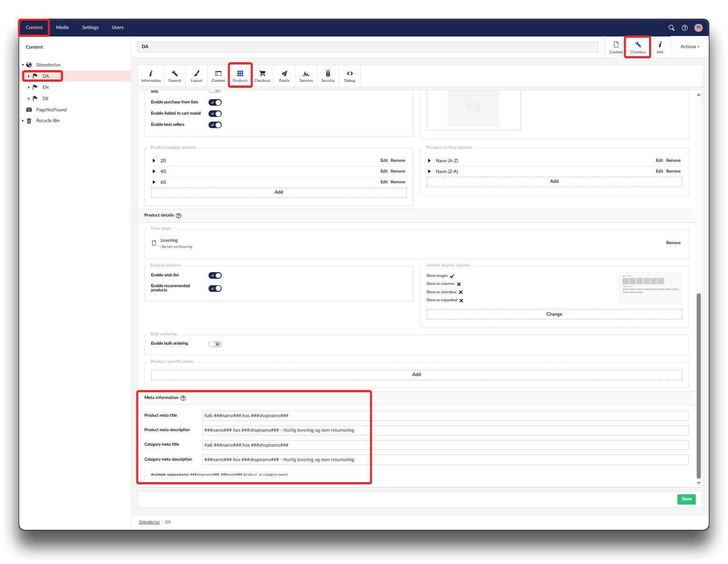Click Change under variant display options
Viewport: 728px width, 564px height.
coord(554,314)
